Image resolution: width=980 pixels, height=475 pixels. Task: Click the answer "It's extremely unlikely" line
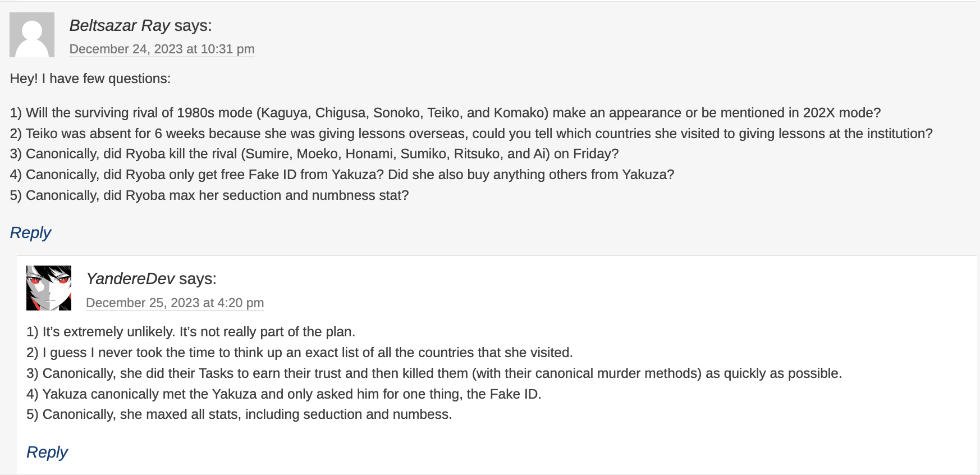tap(191, 332)
